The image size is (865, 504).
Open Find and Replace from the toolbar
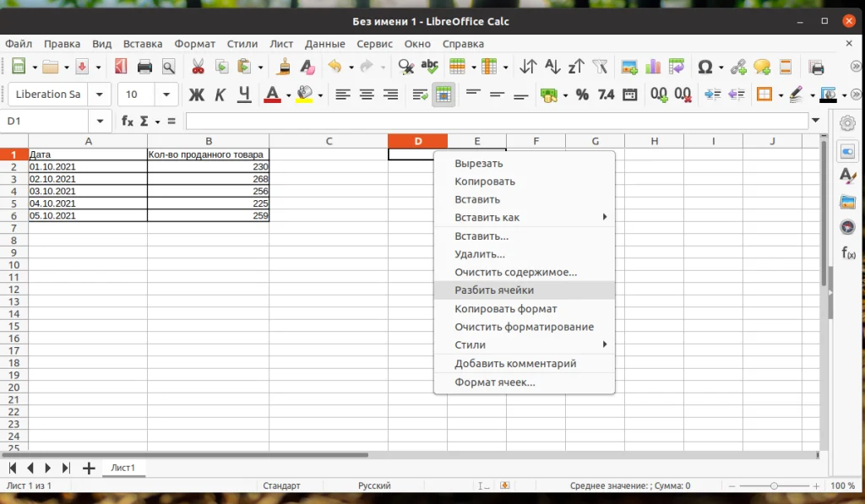(405, 65)
